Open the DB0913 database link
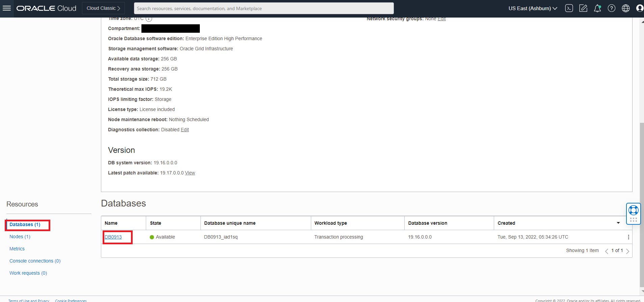The width and height of the screenshot is (644, 302). (x=113, y=237)
